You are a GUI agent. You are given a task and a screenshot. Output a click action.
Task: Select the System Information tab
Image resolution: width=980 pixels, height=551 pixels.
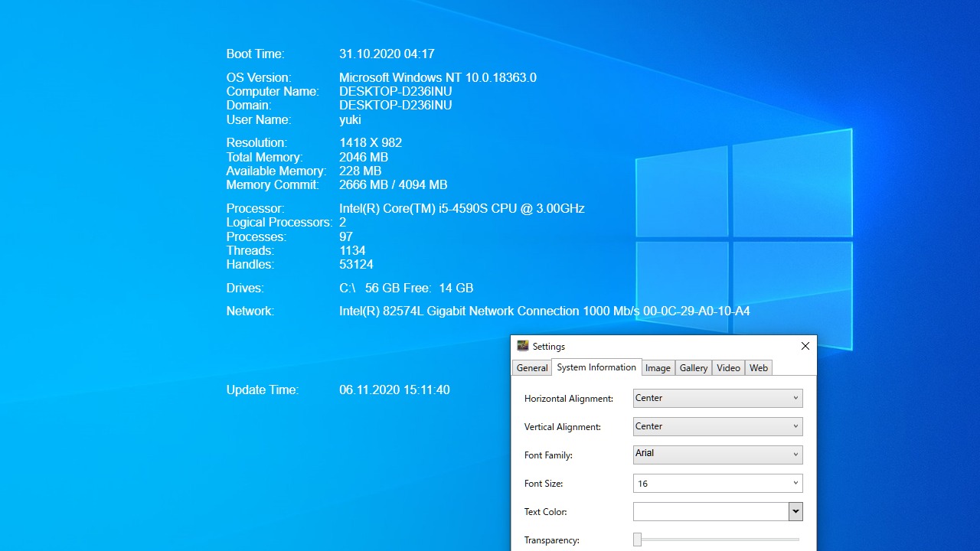coord(596,367)
